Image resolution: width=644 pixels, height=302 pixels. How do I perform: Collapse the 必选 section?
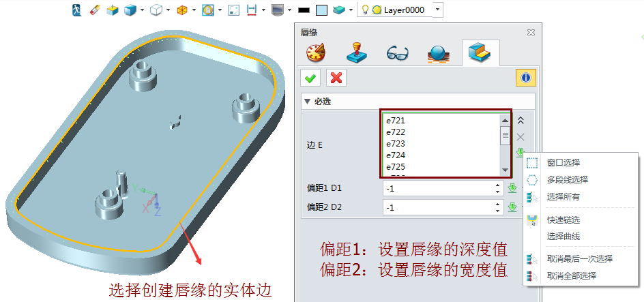(x=307, y=102)
